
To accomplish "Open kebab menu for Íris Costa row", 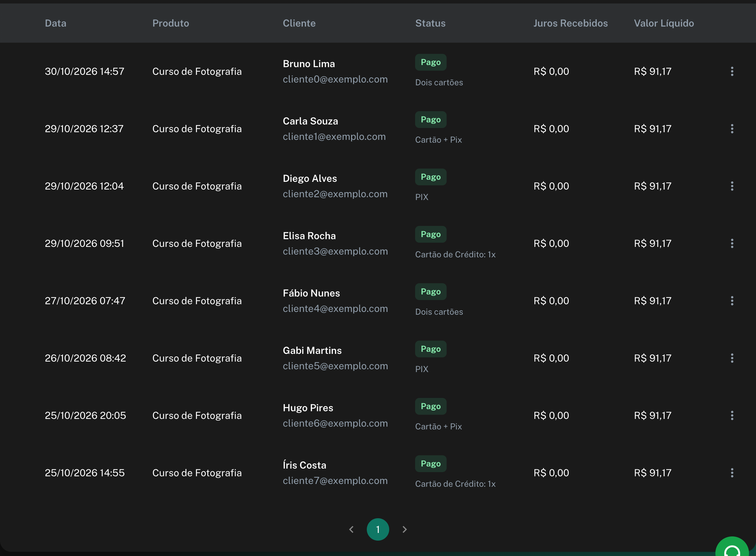I will (x=732, y=473).
